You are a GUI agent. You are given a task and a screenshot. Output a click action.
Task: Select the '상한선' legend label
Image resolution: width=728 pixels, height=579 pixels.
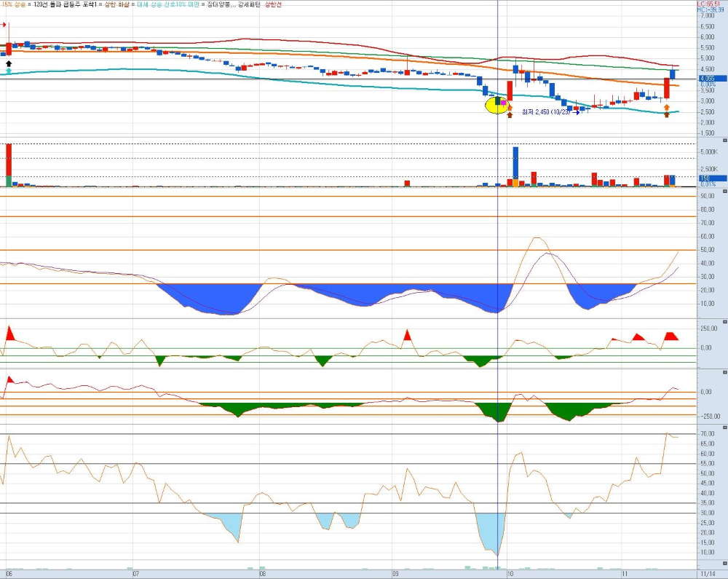(273, 4)
